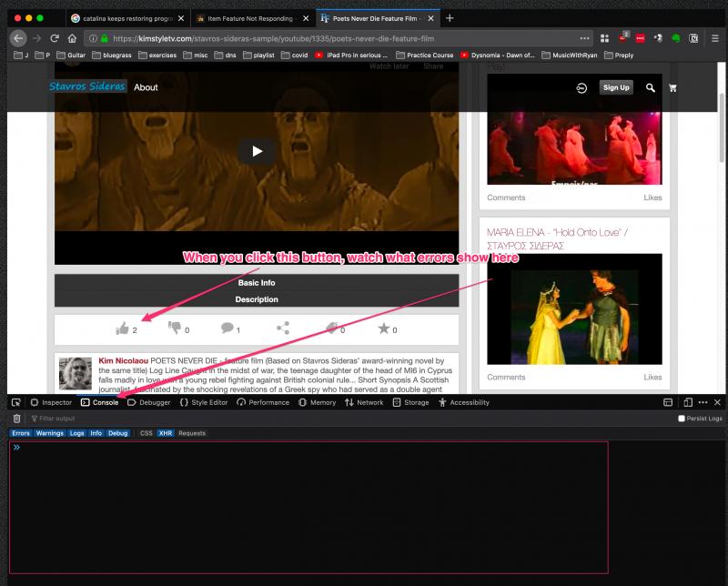Open the shopping cart icon
The width and height of the screenshot is (728, 586).
point(673,87)
